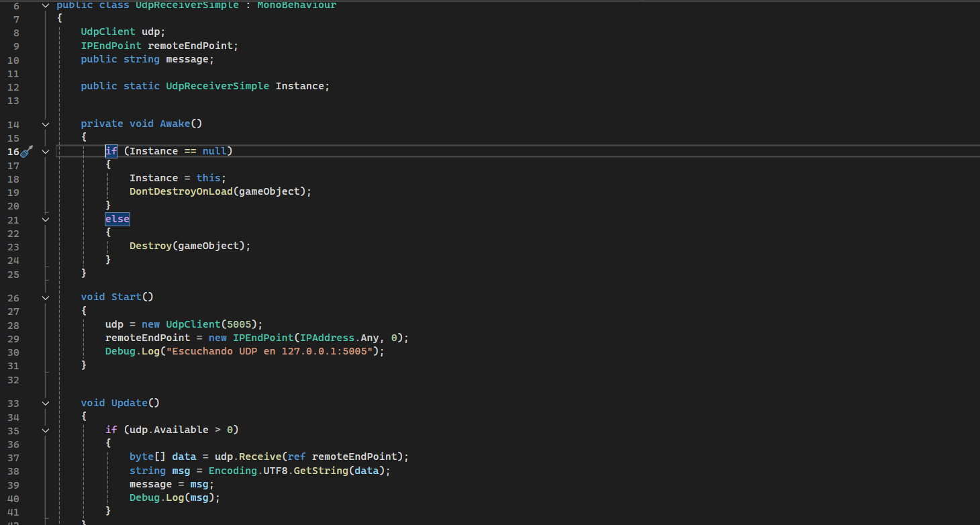The image size is (980, 525).
Task: Click 'message = msg;' assignment
Action: tap(172, 484)
